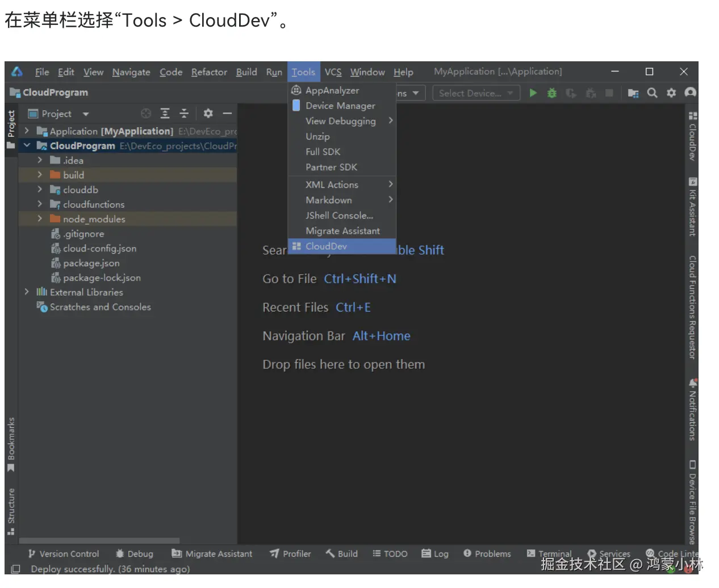Select the .gitignore file

click(x=78, y=233)
